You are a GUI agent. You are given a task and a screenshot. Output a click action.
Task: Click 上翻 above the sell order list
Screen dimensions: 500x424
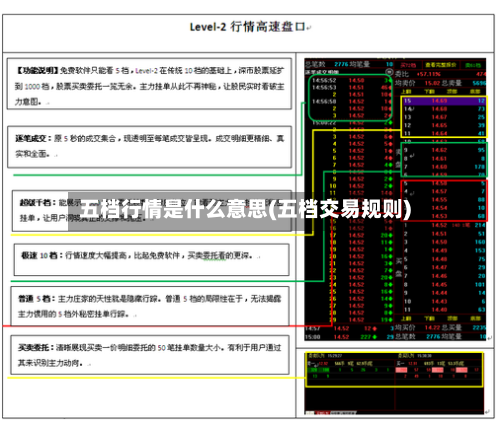point(406,91)
